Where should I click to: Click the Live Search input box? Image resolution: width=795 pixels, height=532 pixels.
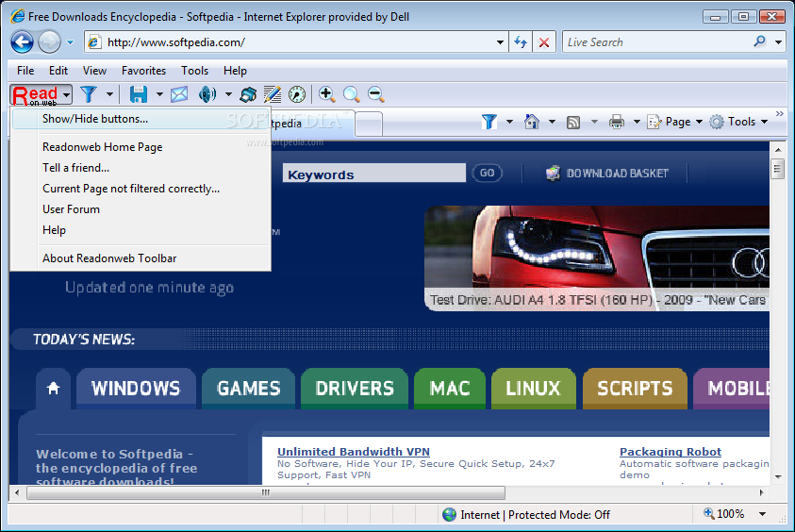[x=656, y=42]
